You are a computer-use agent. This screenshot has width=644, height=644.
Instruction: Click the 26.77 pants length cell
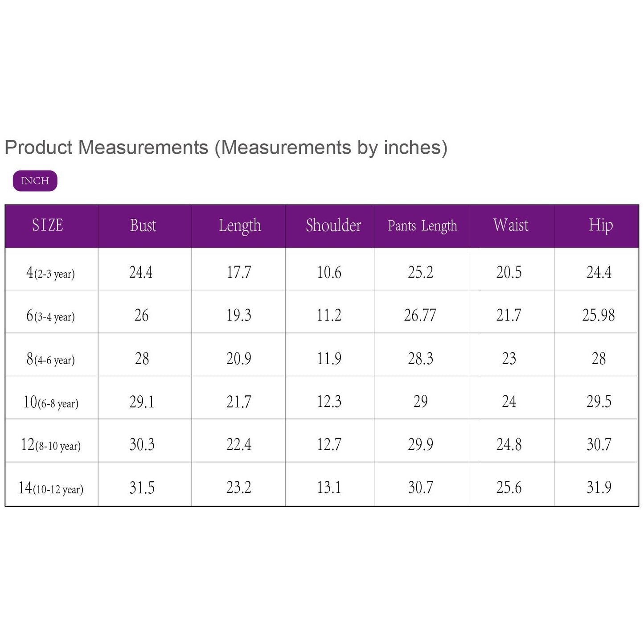[x=420, y=316]
